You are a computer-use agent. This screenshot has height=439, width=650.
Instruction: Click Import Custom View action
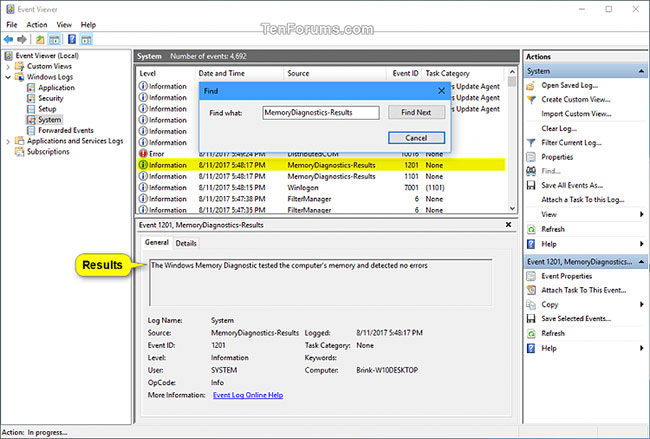(576, 114)
